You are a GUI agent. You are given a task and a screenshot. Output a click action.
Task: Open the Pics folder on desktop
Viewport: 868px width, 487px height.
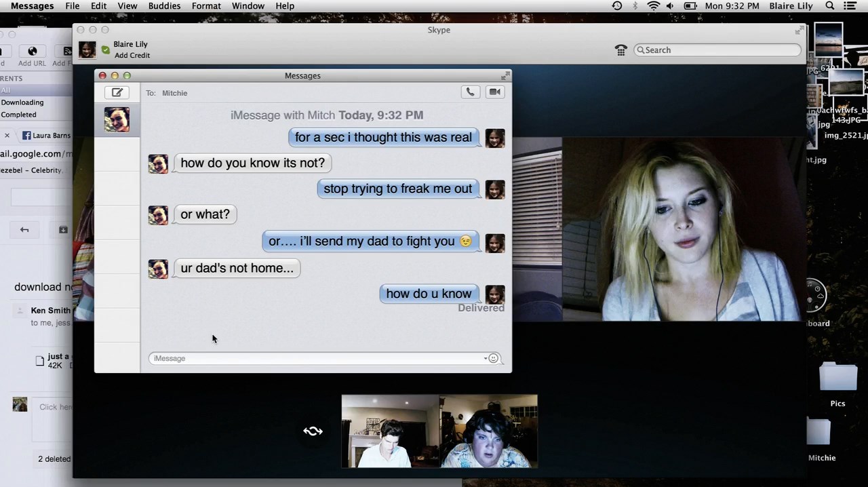(837, 383)
